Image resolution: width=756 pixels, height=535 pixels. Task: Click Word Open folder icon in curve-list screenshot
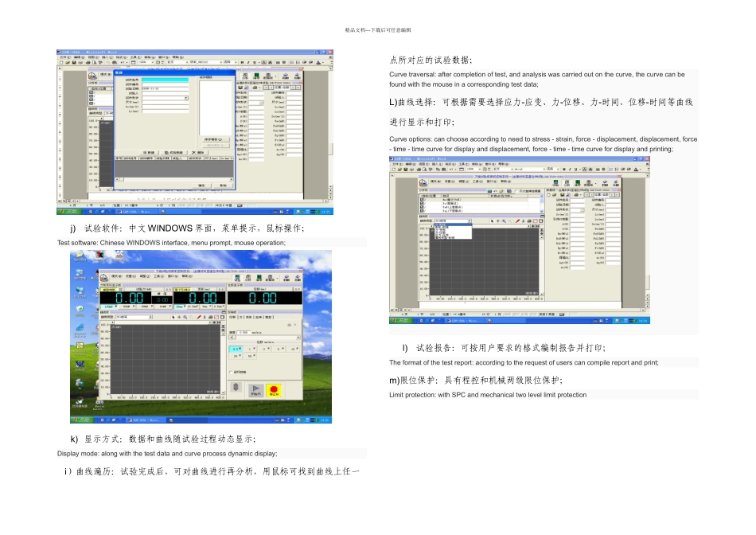click(x=399, y=170)
